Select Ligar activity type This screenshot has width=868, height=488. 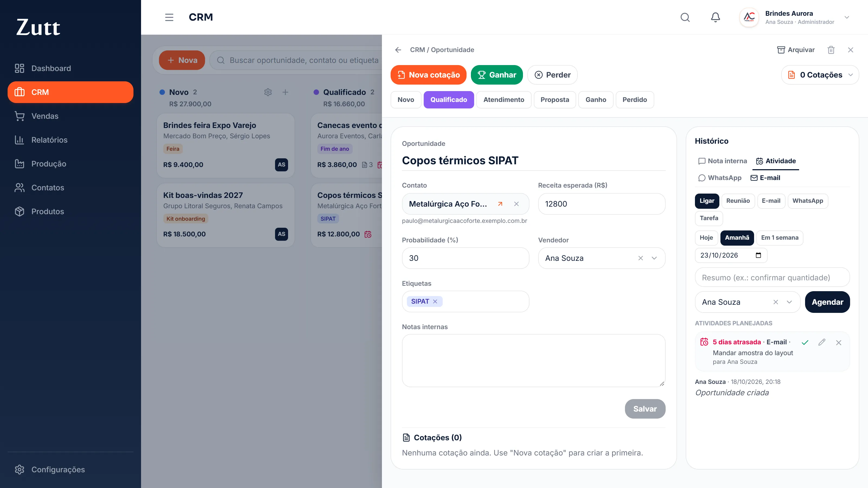point(707,201)
